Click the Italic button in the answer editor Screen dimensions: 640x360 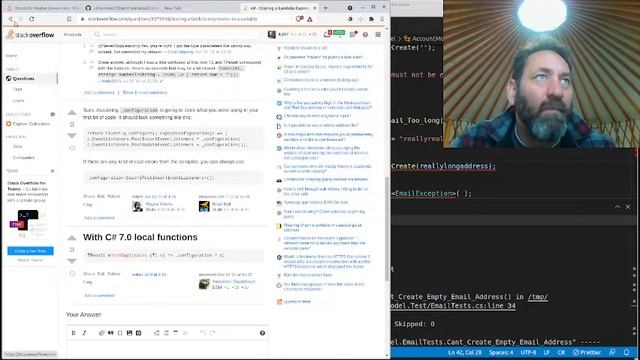pyautogui.click(x=84, y=333)
